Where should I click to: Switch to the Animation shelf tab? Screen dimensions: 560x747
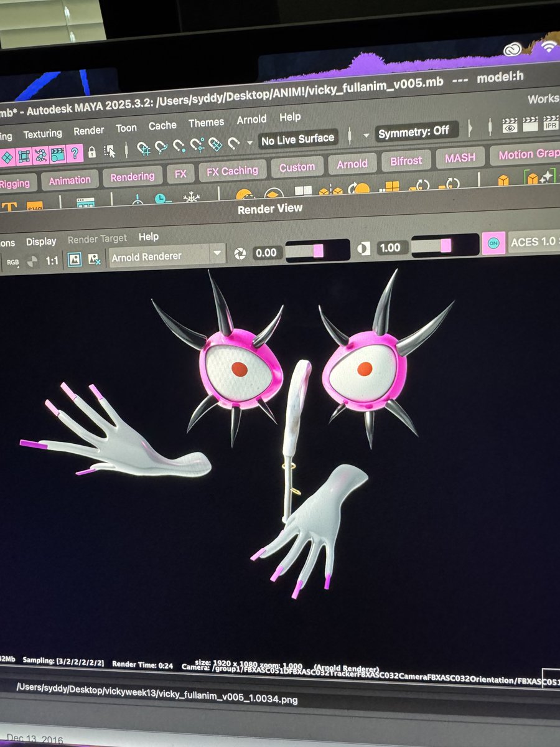coord(70,180)
